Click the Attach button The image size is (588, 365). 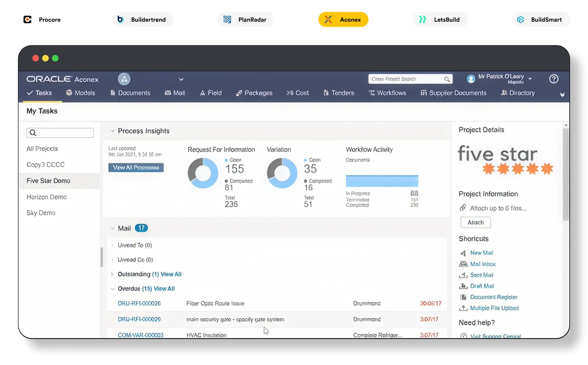click(475, 222)
